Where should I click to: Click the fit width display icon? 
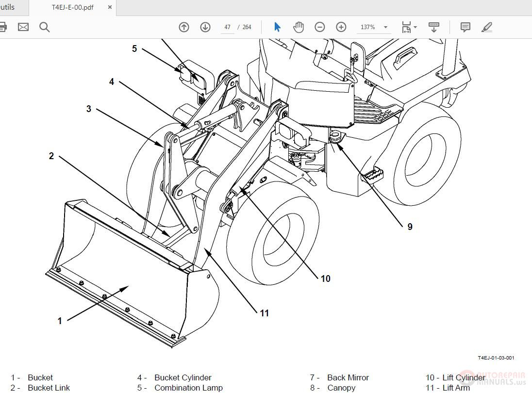coord(406,27)
